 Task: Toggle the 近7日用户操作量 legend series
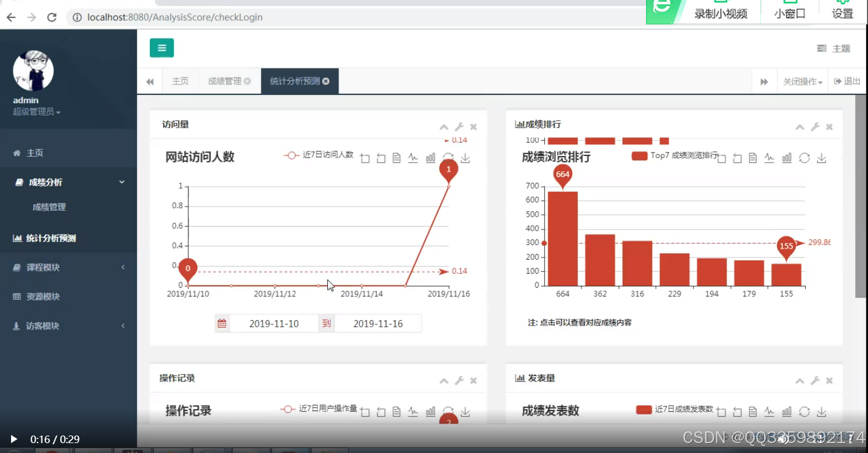point(319,409)
